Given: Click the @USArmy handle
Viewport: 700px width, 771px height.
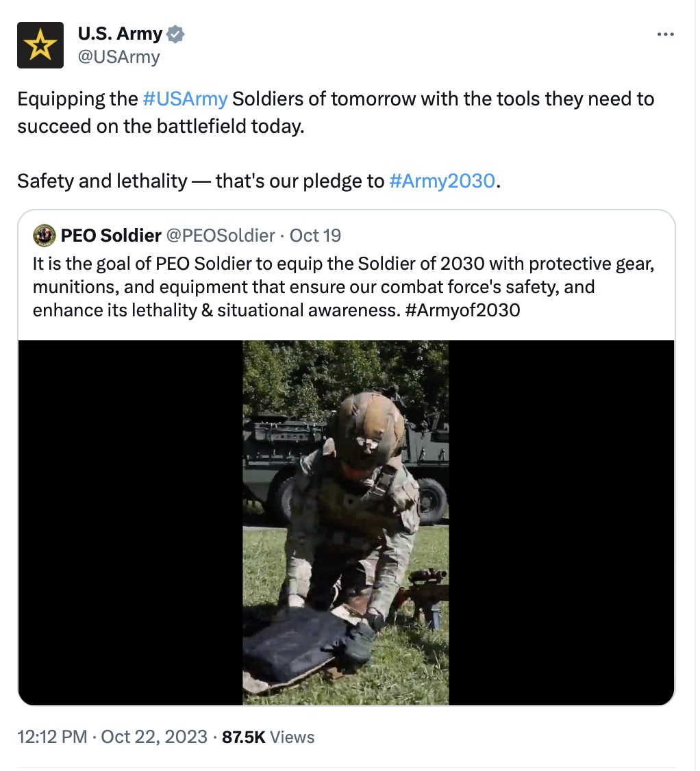Looking at the screenshot, I should (118, 56).
